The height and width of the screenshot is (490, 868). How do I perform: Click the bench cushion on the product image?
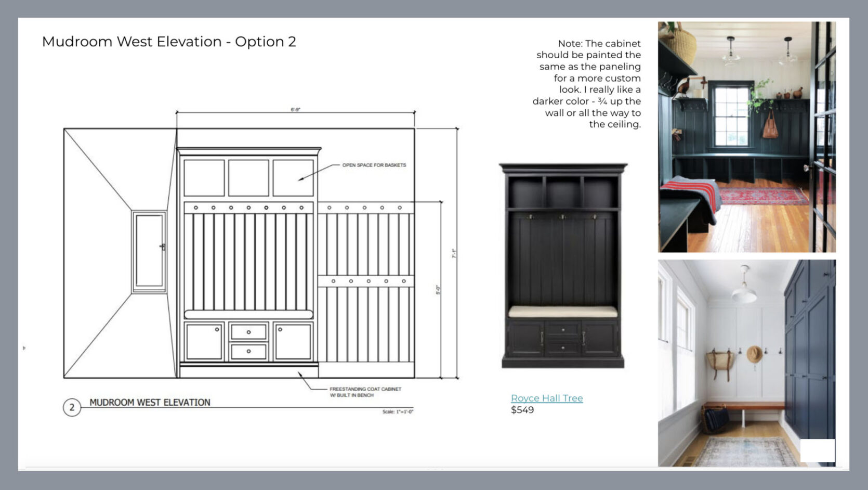tap(563, 312)
